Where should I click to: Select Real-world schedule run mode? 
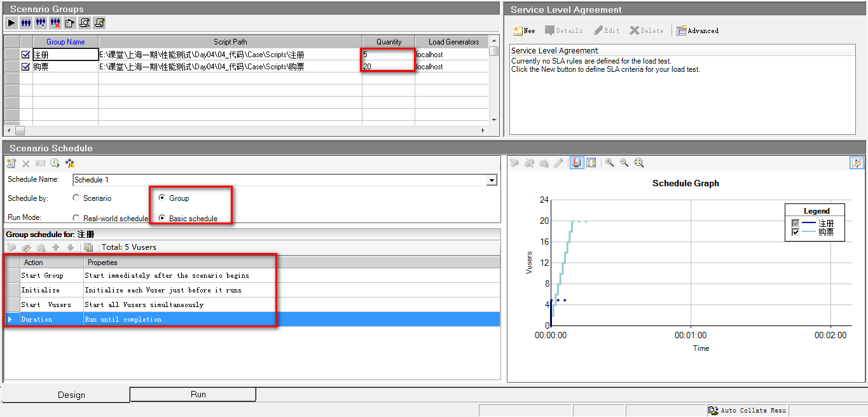coord(76,218)
